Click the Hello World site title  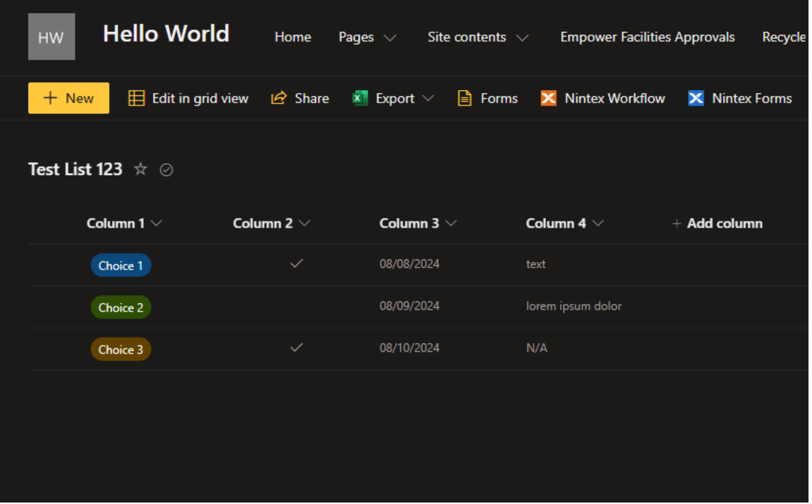(166, 34)
